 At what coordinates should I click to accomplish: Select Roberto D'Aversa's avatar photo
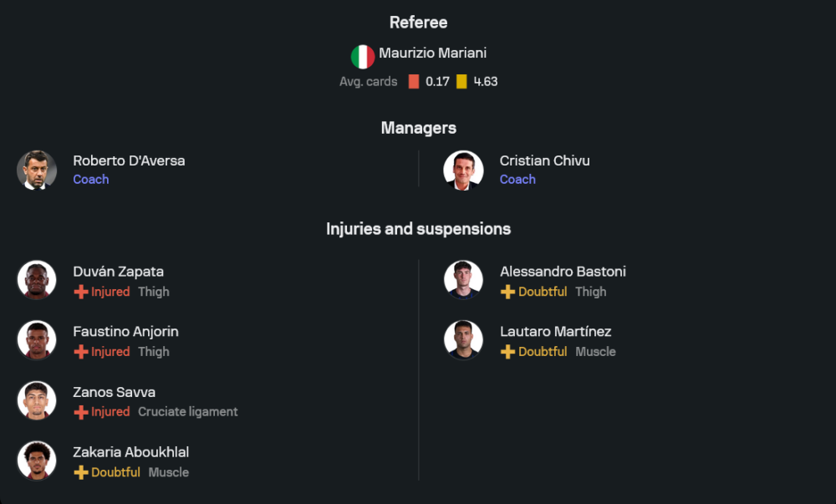(x=37, y=170)
